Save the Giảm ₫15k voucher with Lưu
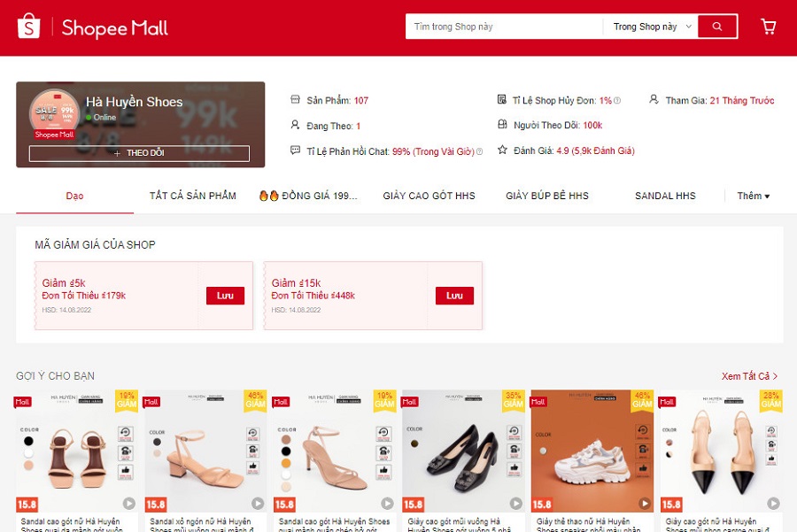The width and height of the screenshot is (797, 532). point(454,296)
